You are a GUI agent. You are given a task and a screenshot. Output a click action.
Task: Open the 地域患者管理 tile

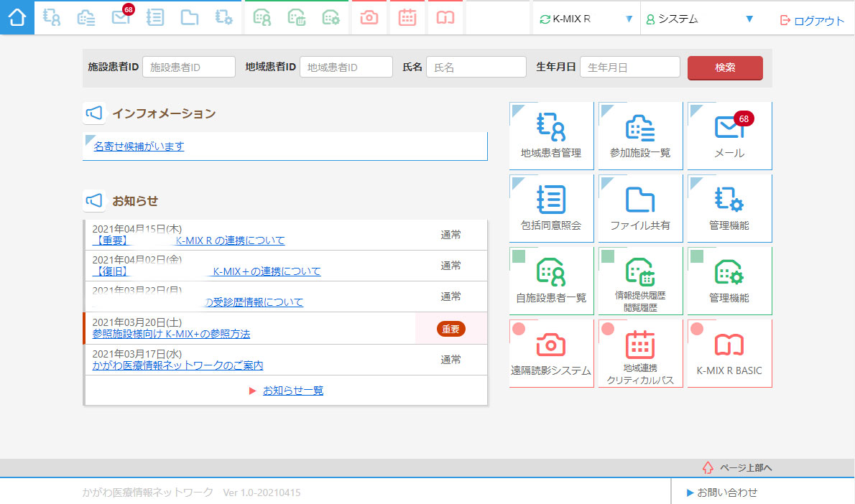(x=551, y=136)
